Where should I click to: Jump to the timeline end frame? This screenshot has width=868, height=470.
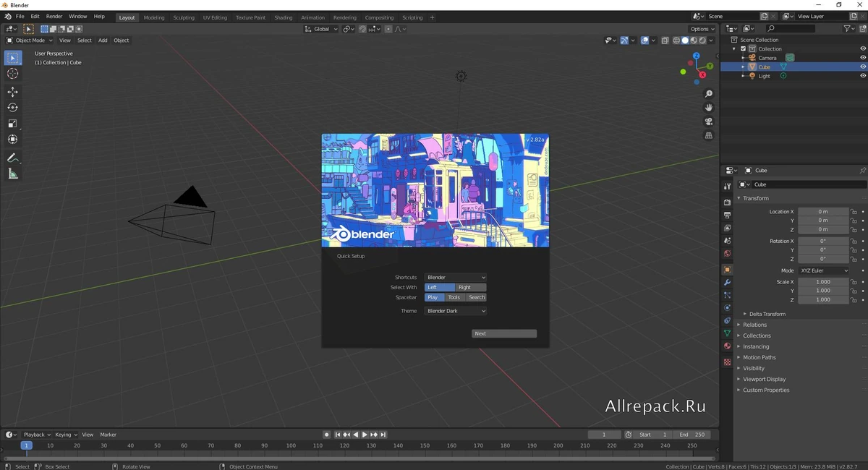[x=383, y=435]
